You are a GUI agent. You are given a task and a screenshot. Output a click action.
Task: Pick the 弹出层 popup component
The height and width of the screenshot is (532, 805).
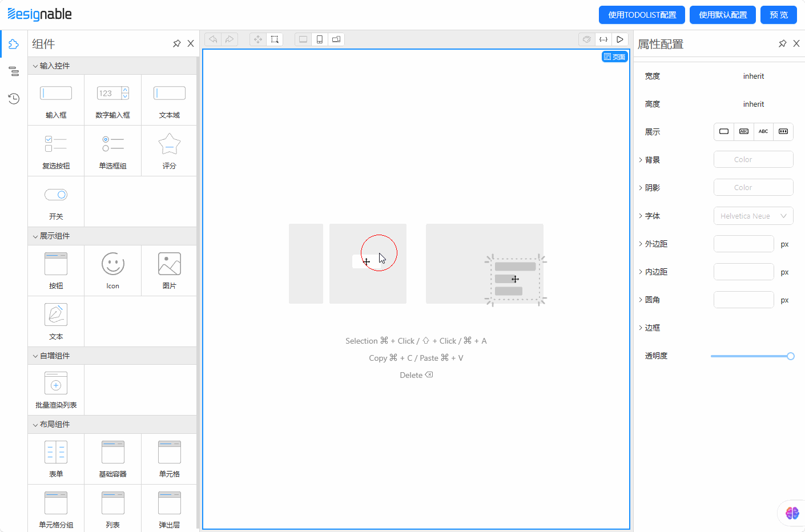(169, 509)
